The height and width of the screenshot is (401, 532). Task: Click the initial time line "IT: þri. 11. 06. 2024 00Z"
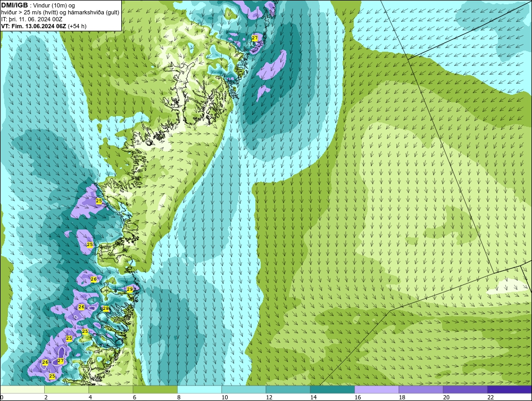(31, 19)
